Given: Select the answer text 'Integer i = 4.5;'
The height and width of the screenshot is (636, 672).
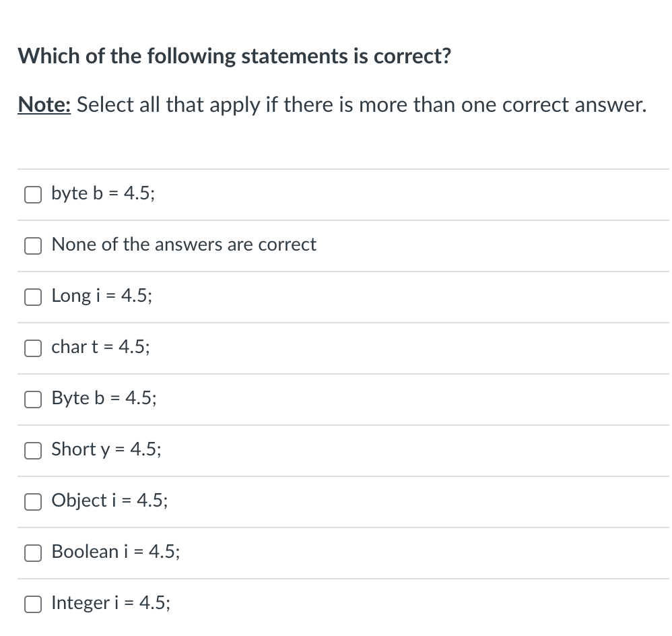Looking at the screenshot, I should 111,603.
